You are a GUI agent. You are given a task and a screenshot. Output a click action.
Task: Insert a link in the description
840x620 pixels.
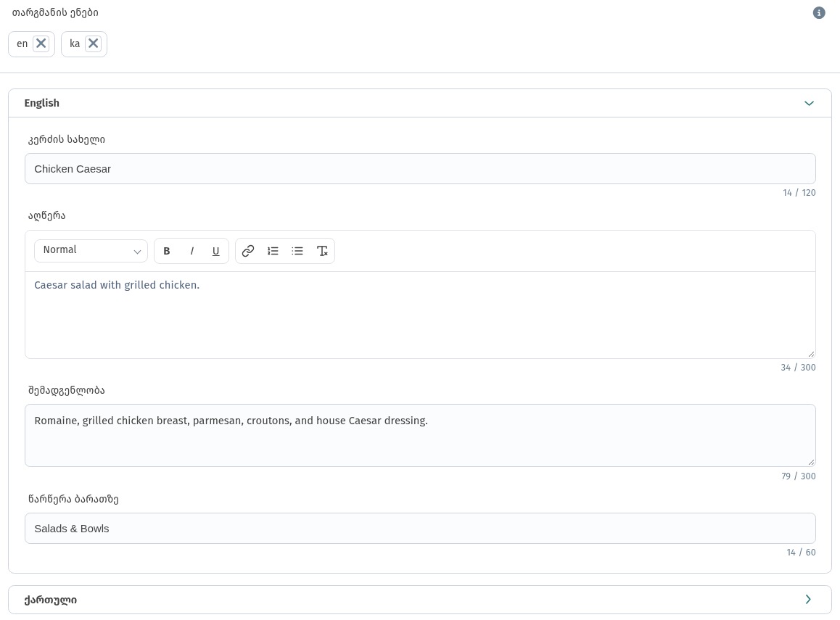pos(247,251)
